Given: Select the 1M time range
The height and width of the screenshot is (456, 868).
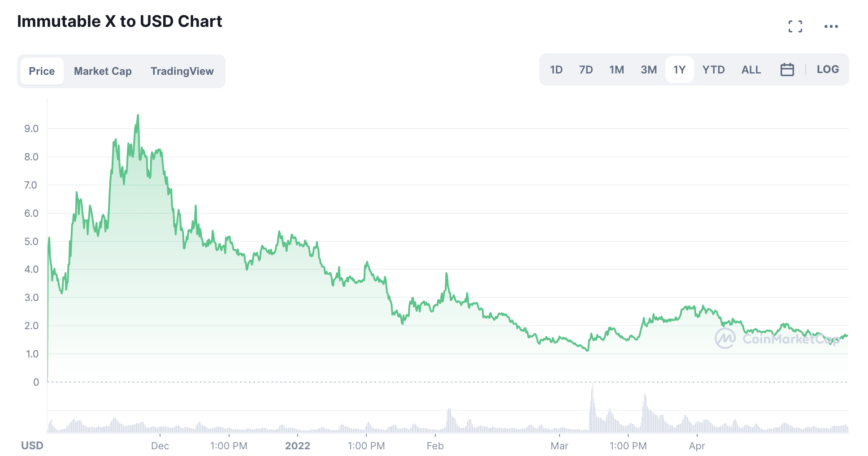Looking at the screenshot, I should (x=616, y=69).
